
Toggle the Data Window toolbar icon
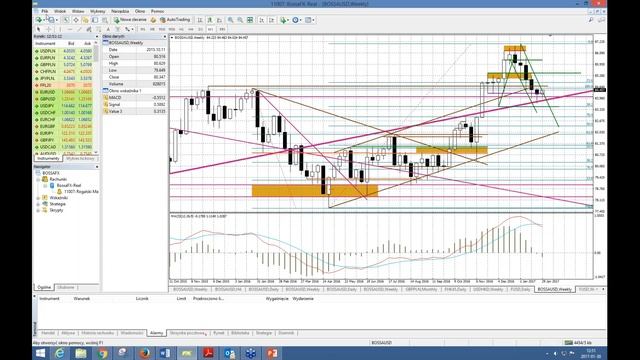(76, 20)
